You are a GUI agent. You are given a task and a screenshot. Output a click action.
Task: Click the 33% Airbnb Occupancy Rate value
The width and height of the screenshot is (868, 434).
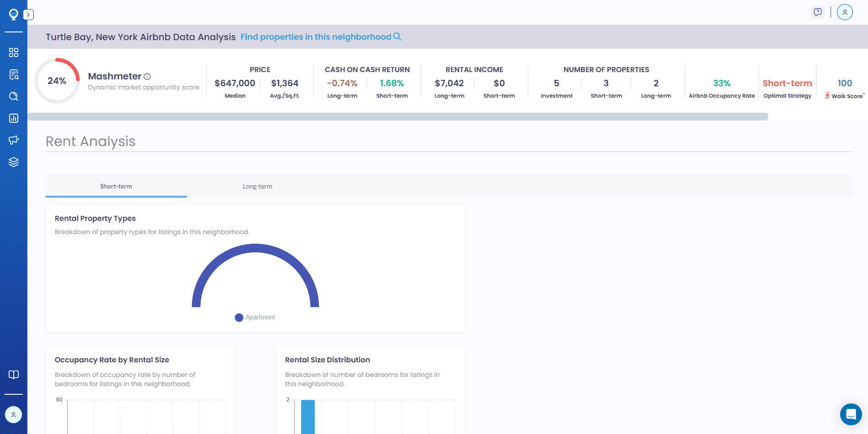722,83
